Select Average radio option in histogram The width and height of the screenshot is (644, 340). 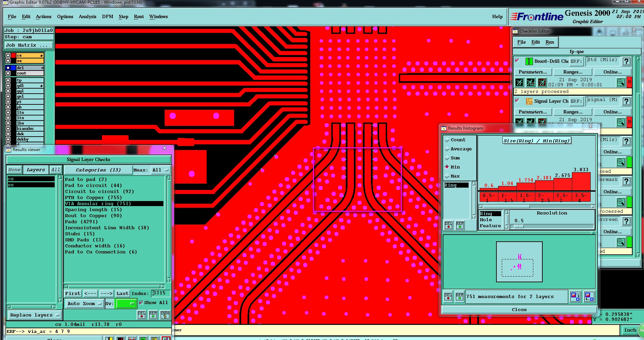(x=447, y=149)
